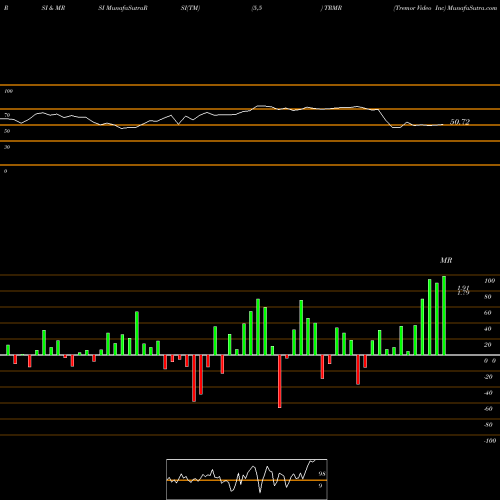Select the deepest red MR bar
The height and width of the screenshot is (500, 500).
click(280, 381)
